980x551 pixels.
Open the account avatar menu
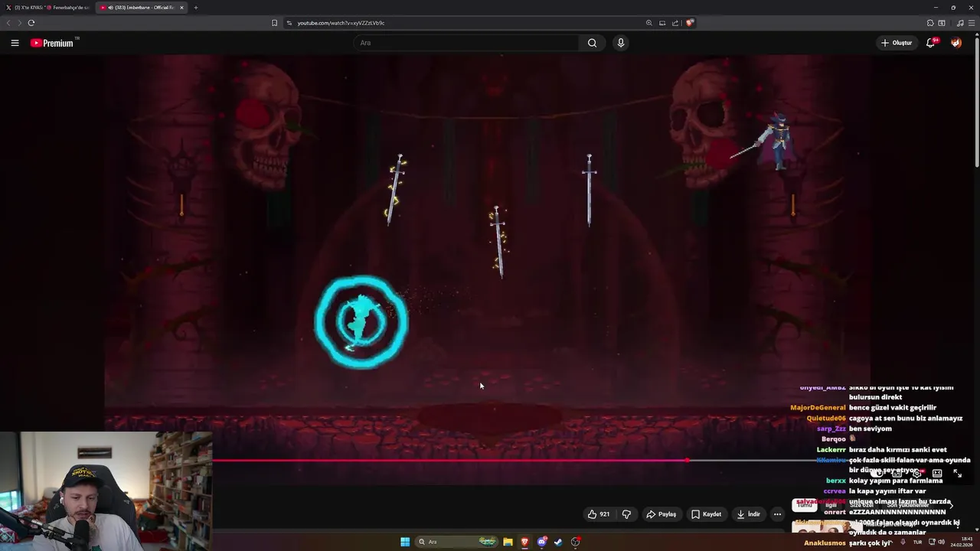pos(955,43)
